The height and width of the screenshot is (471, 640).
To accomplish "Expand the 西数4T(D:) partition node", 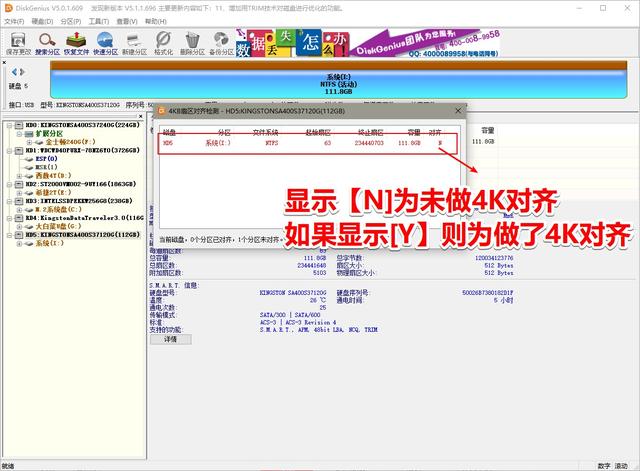I will point(19,176).
